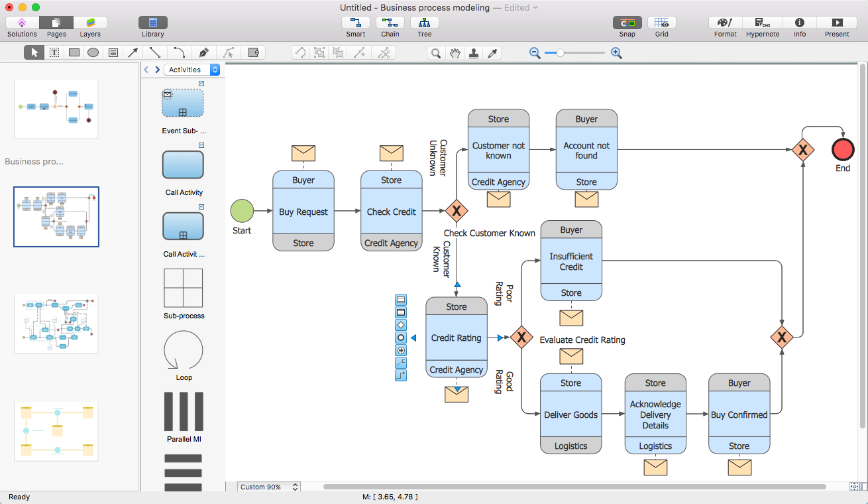Viewport: 868px width, 504px height.
Task: Click the red End event
Action: point(843,150)
